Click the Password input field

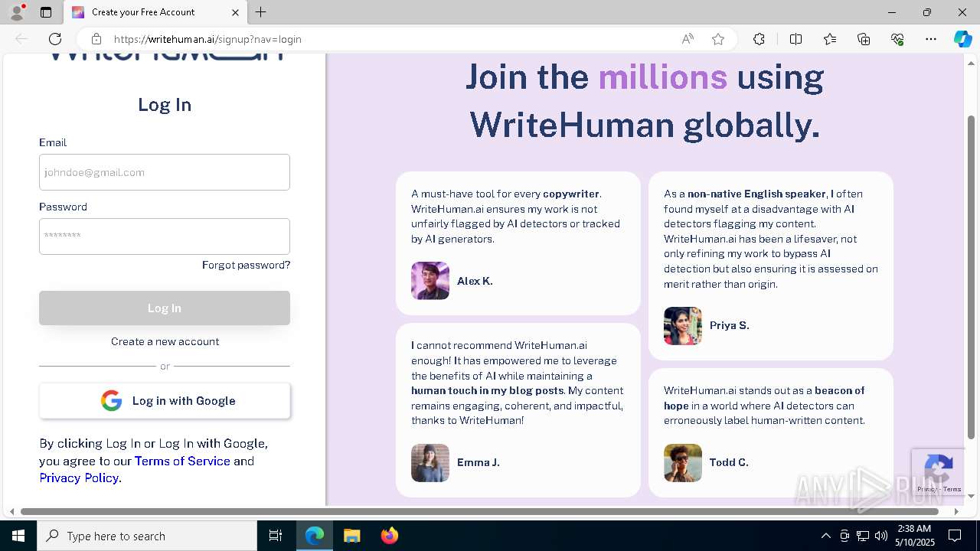tap(165, 236)
